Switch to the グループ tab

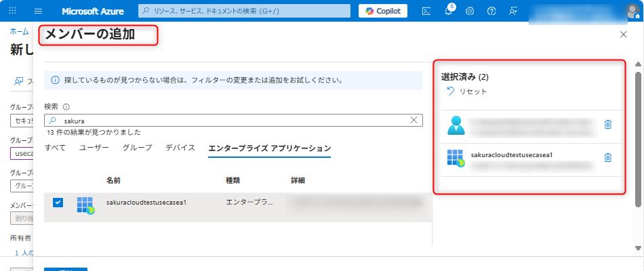pos(137,148)
